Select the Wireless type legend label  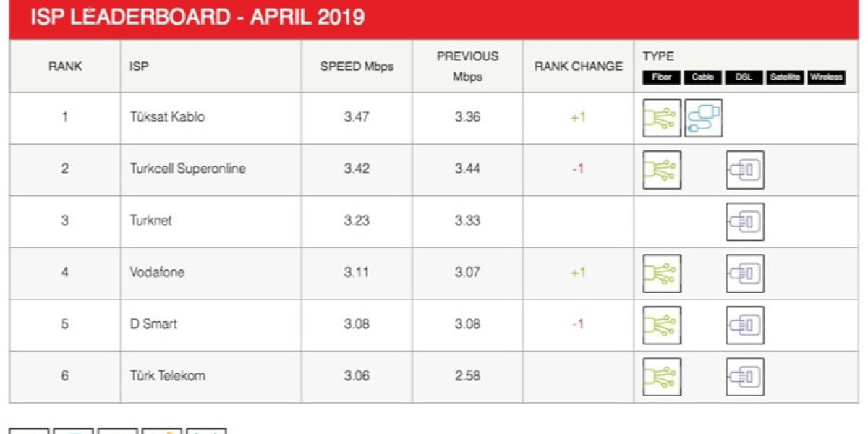pyautogui.click(x=826, y=77)
